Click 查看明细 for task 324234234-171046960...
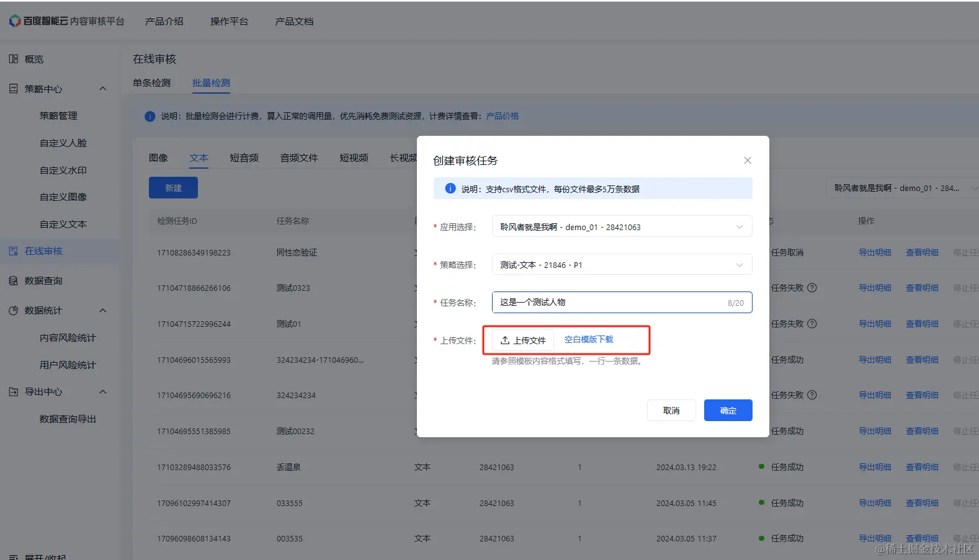This screenshot has height=560, width=979. 922,360
